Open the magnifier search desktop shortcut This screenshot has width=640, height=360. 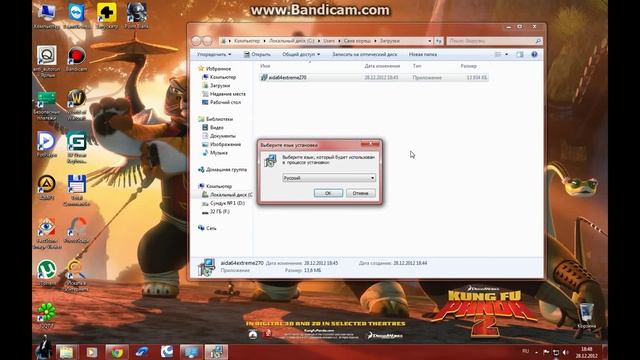(76, 275)
